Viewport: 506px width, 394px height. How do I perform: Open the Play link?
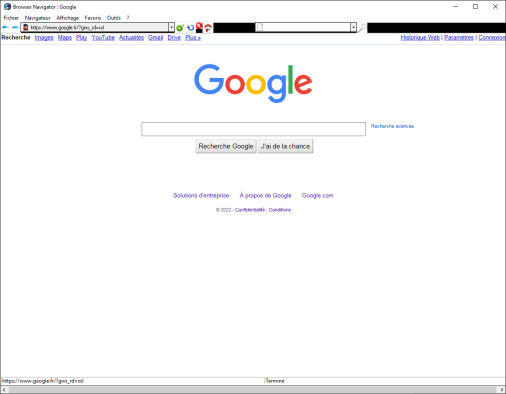pos(81,38)
